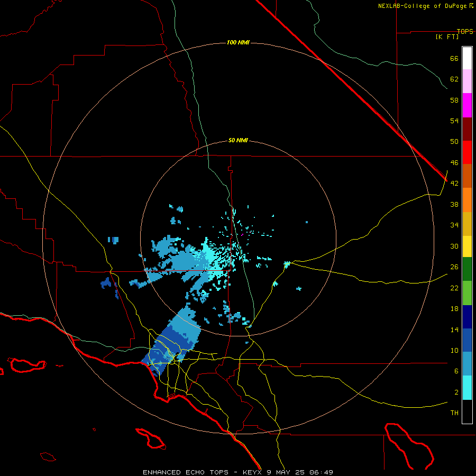Click the 54 legend value
Viewport: 476px width, 476px height.
coord(454,121)
